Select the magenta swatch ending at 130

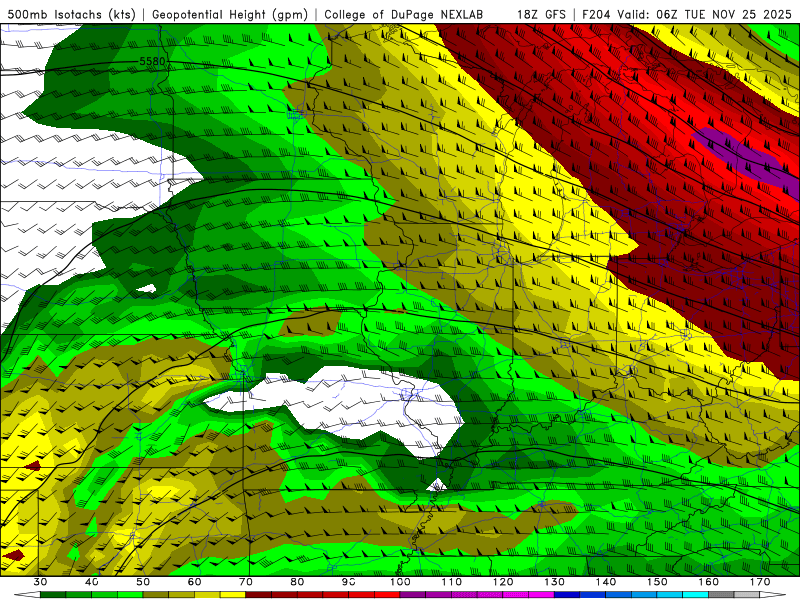(541, 595)
